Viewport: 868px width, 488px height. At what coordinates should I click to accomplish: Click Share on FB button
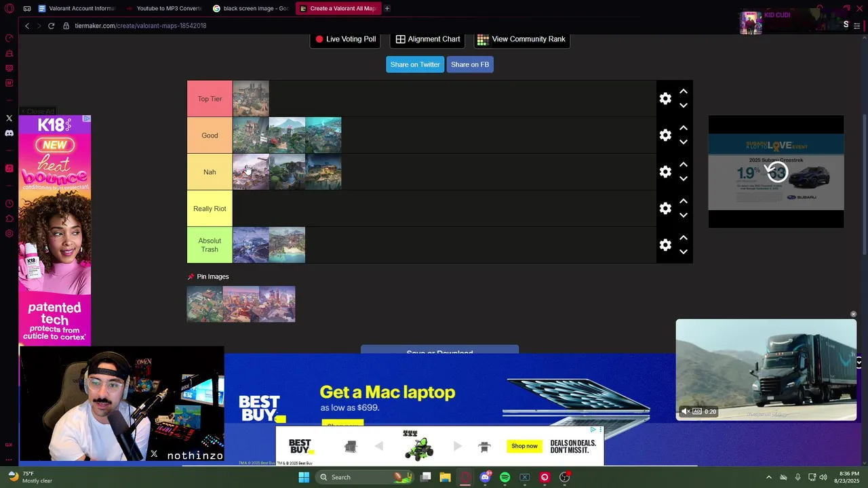coord(470,64)
